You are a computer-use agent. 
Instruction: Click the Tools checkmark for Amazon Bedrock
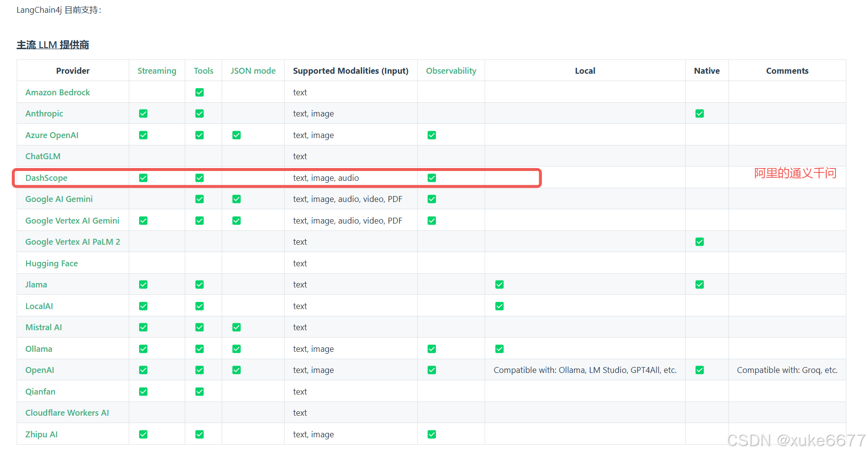[199, 92]
